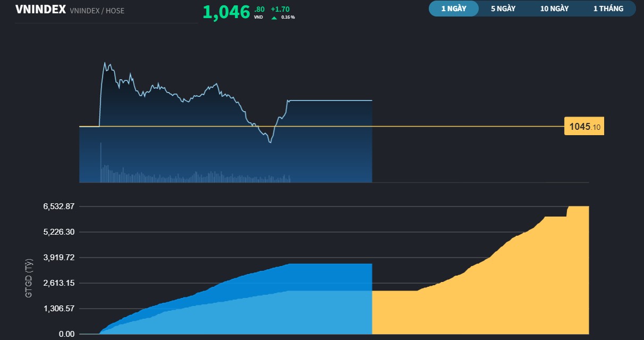Click the lowest dip on the price chart
Screen dimensions: 644x340
(x=270, y=143)
